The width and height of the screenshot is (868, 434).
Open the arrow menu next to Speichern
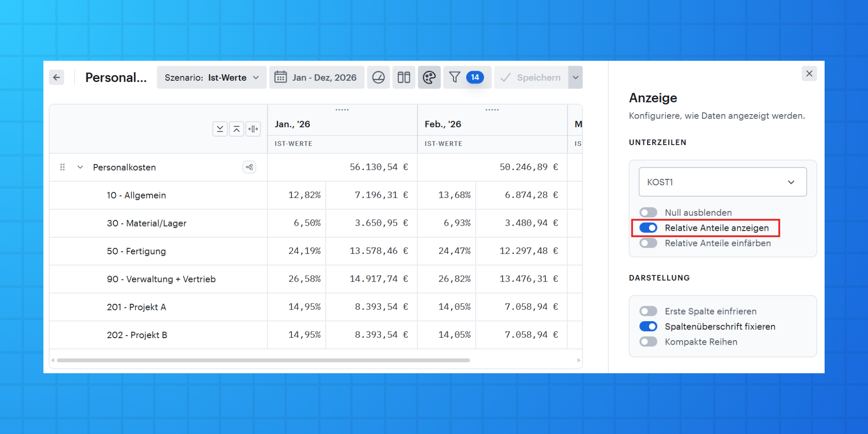575,77
